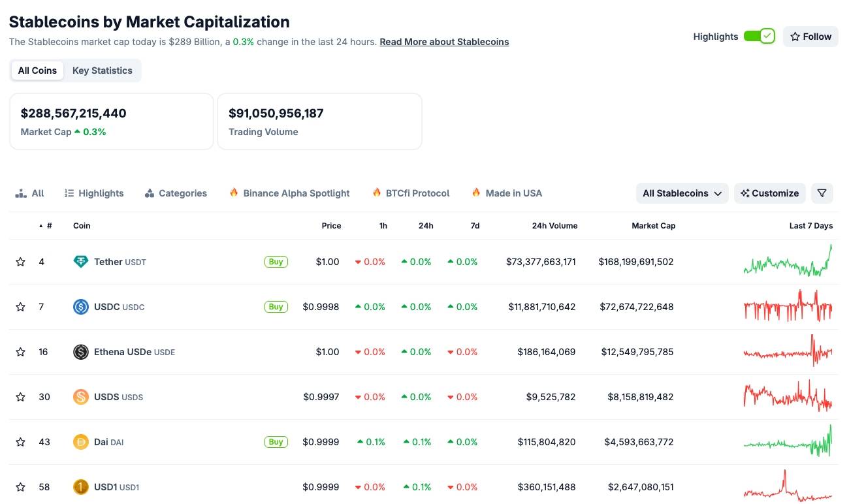Click total market cap $288,567,215,440
Image resolution: width=849 pixels, height=504 pixels.
(73, 113)
